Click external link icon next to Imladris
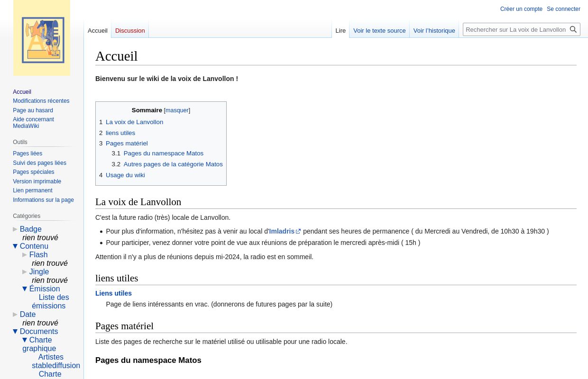Viewport: 588px width, 379px height. tap(298, 232)
